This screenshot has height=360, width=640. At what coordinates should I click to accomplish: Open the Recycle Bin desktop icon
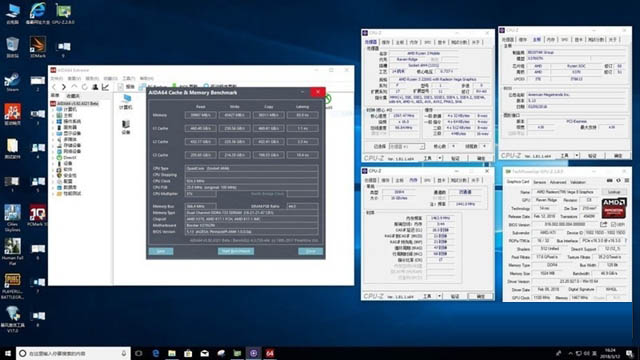[12, 47]
